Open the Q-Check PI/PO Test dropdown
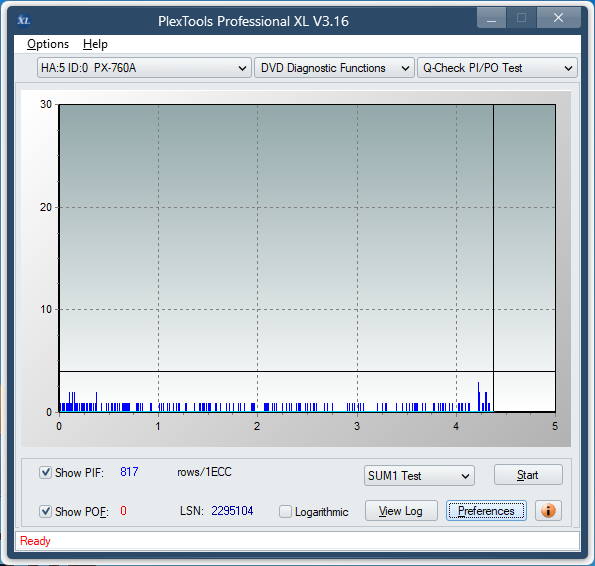This screenshot has height=566, width=595. 497,68
